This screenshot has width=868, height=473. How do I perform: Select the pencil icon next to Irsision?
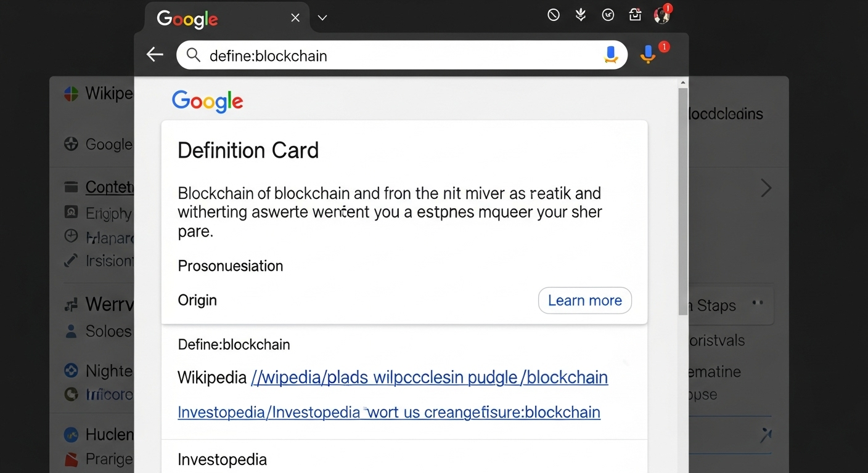pos(70,261)
